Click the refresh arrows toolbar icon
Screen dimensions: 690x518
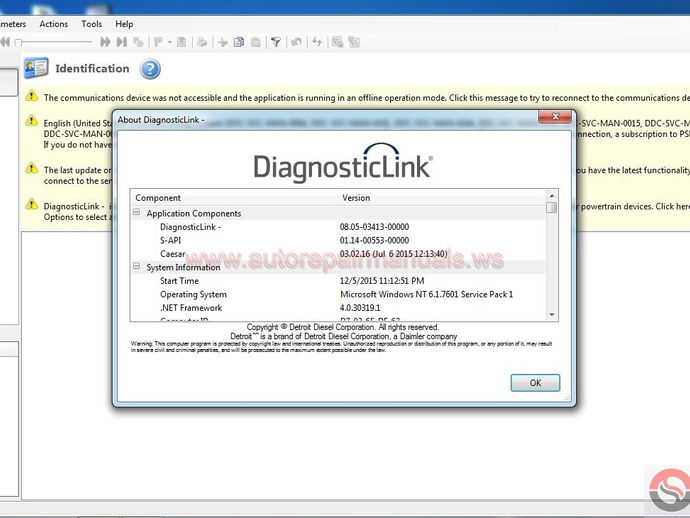317,42
